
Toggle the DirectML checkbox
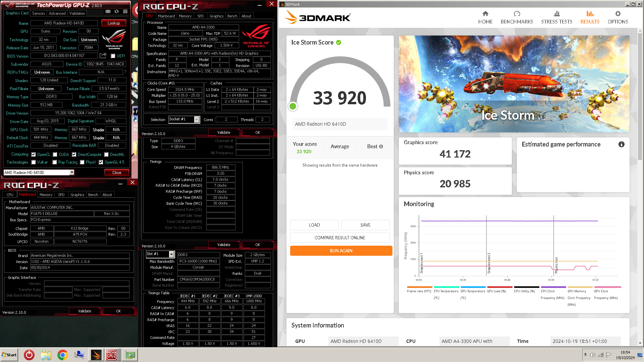tap(106, 155)
